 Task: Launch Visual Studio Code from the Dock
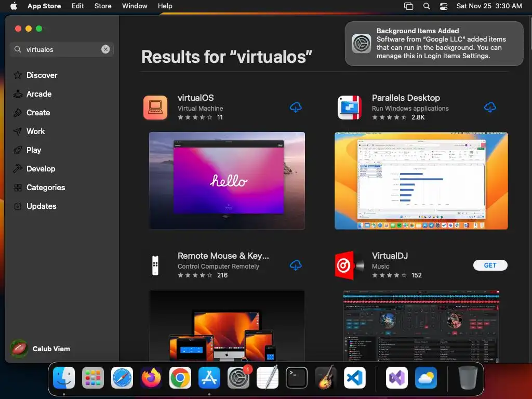coord(355,378)
